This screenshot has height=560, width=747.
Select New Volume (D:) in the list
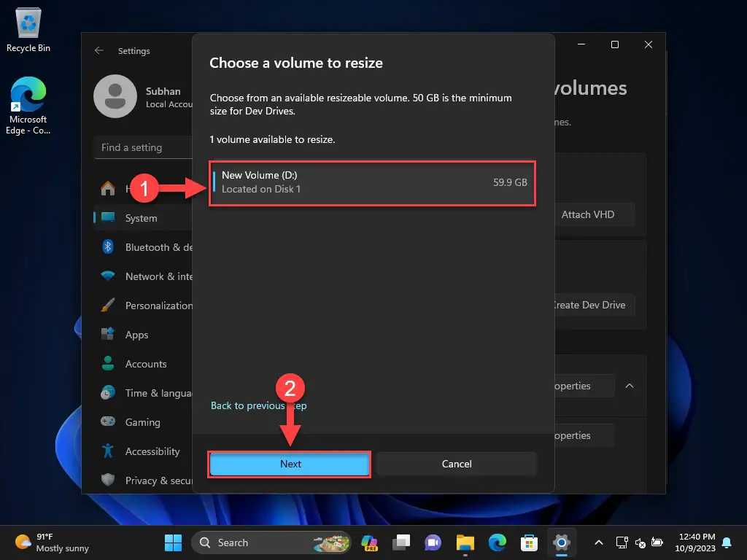tap(373, 183)
